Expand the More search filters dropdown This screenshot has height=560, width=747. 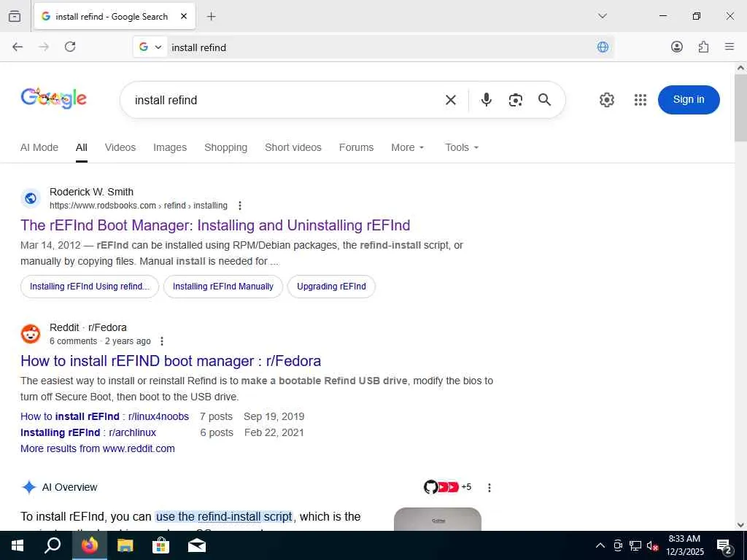coord(407,147)
